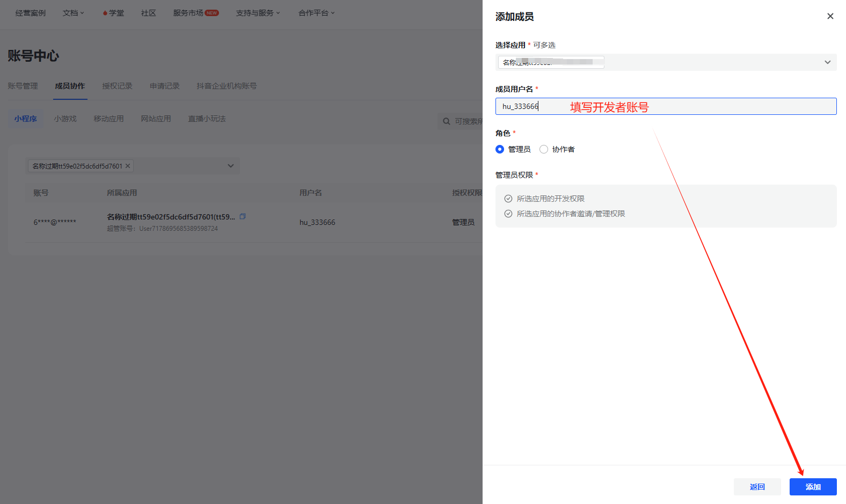Click the 所选应用的开发权限 check icon
The width and height of the screenshot is (846, 504).
point(508,199)
